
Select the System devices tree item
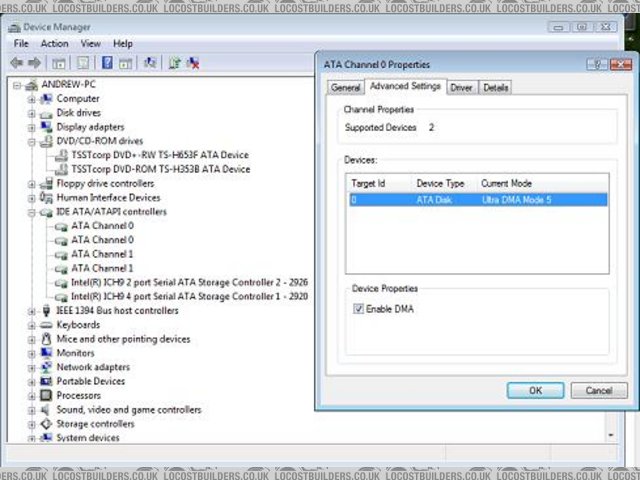click(x=88, y=438)
